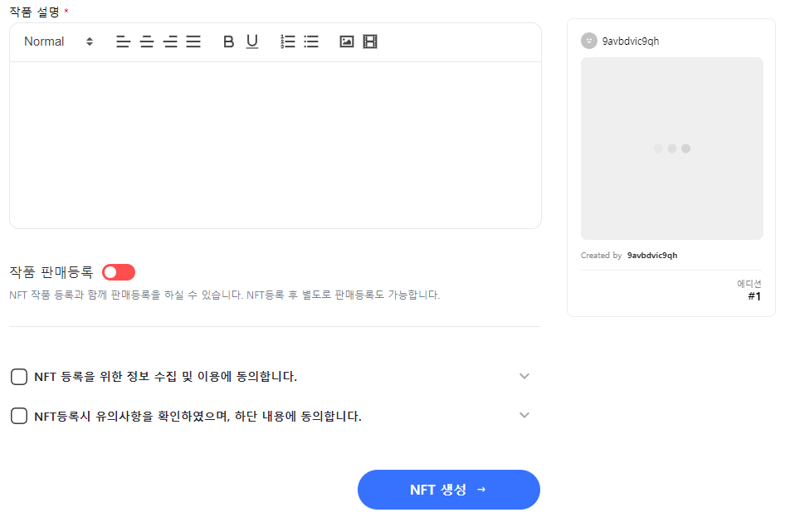Align text right in editor toolbar
The width and height of the screenshot is (790, 532).
(170, 41)
